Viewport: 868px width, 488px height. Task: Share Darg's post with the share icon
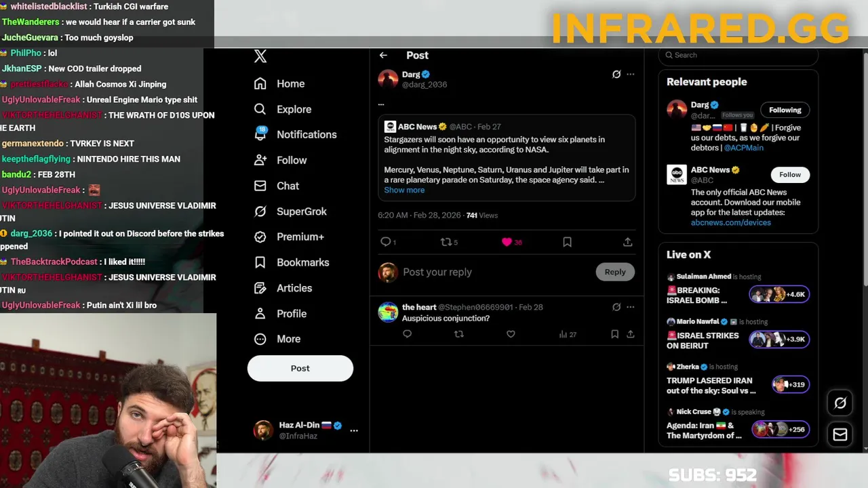627,242
